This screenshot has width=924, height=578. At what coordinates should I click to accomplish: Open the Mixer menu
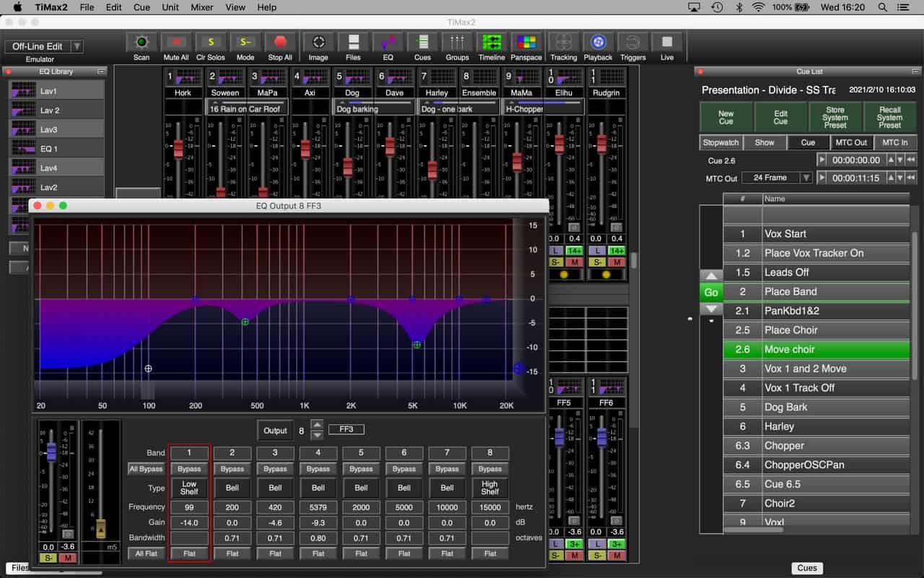tap(201, 7)
